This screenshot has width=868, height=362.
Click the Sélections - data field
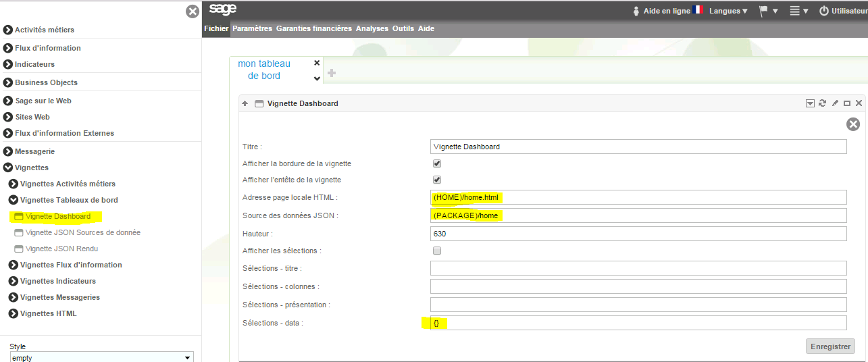click(x=638, y=323)
